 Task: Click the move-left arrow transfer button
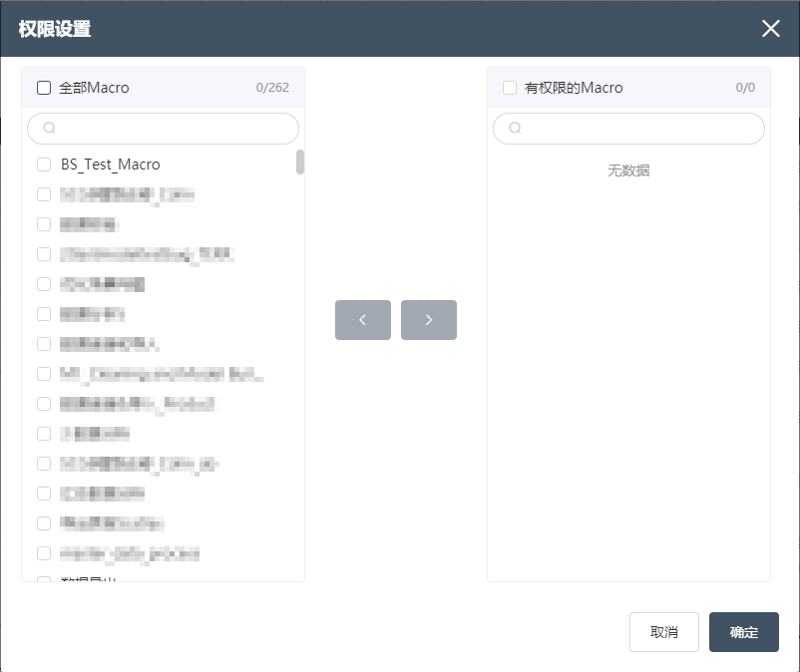(362, 320)
